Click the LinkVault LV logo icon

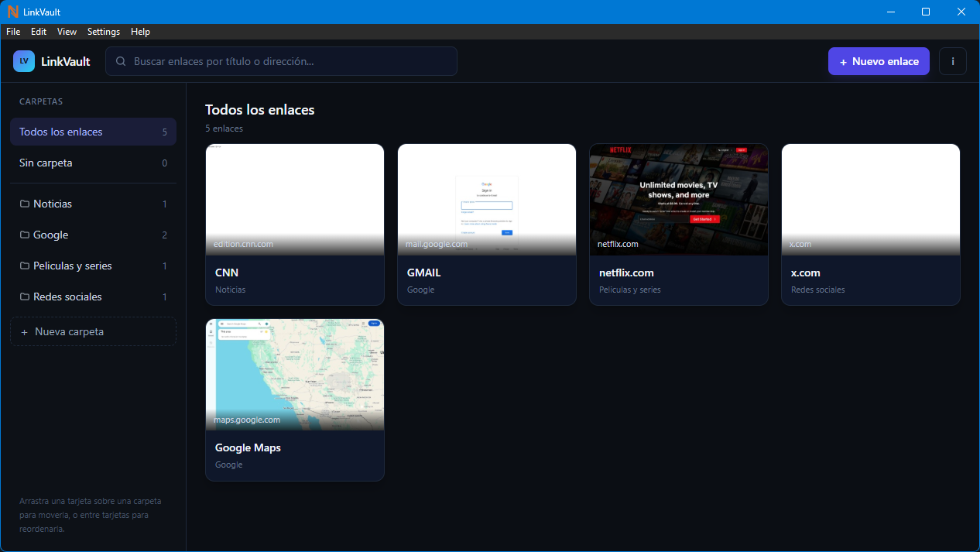pyautogui.click(x=24, y=61)
